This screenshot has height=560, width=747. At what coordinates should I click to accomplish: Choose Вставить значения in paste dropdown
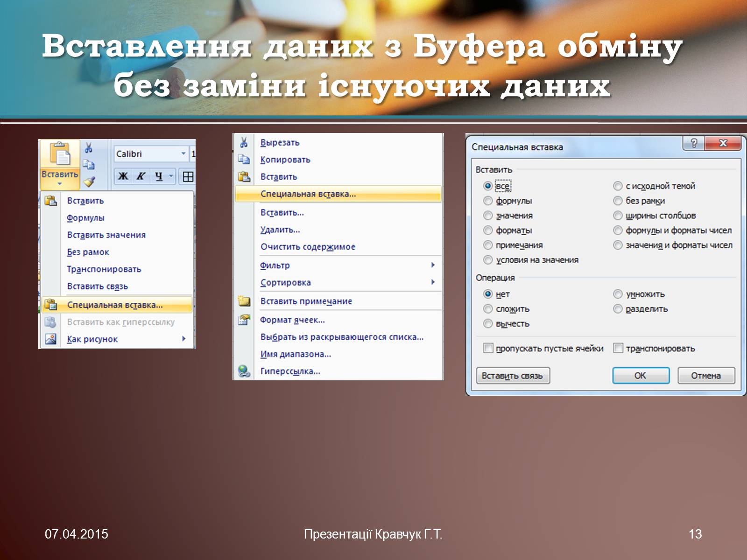pyautogui.click(x=117, y=235)
